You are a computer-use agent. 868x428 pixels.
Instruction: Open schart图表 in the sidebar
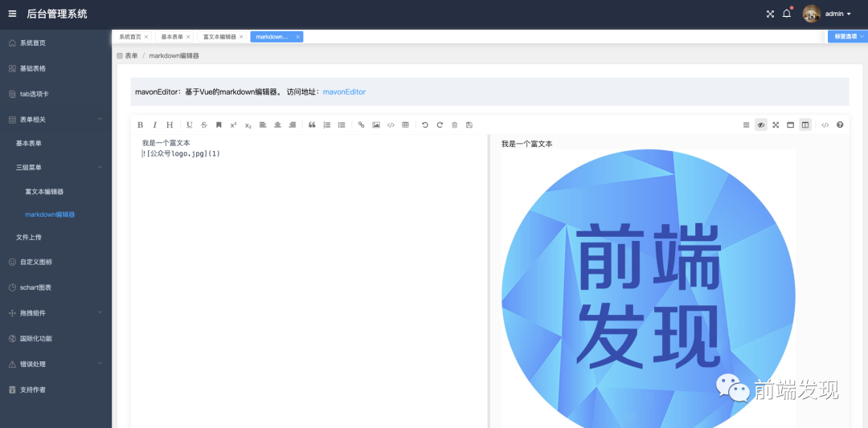click(x=55, y=287)
